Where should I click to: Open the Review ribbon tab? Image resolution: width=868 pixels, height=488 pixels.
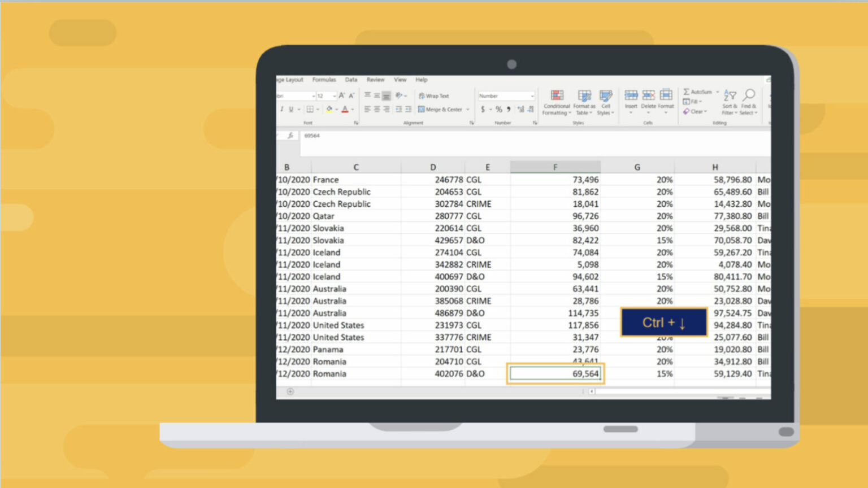point(375,80)
